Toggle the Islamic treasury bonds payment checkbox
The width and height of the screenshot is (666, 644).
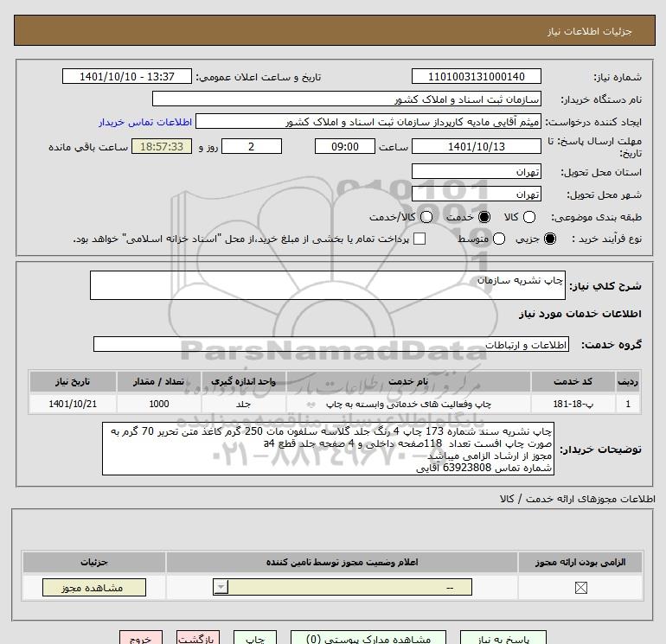coord(419,239)
